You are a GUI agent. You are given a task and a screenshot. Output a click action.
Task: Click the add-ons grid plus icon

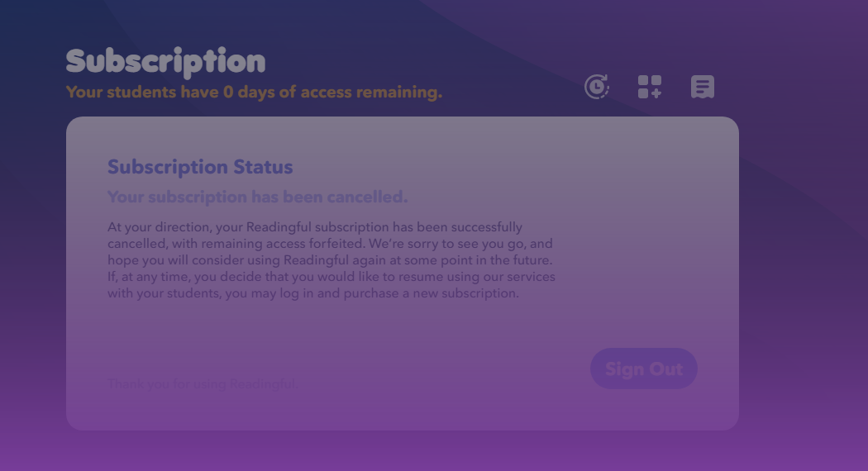point(649,87)
